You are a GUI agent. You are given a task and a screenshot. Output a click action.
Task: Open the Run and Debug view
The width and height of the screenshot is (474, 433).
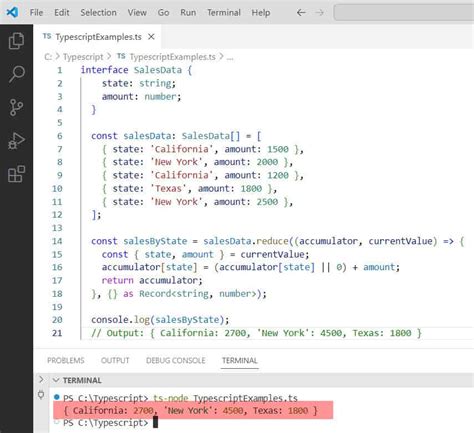[16, 140]
